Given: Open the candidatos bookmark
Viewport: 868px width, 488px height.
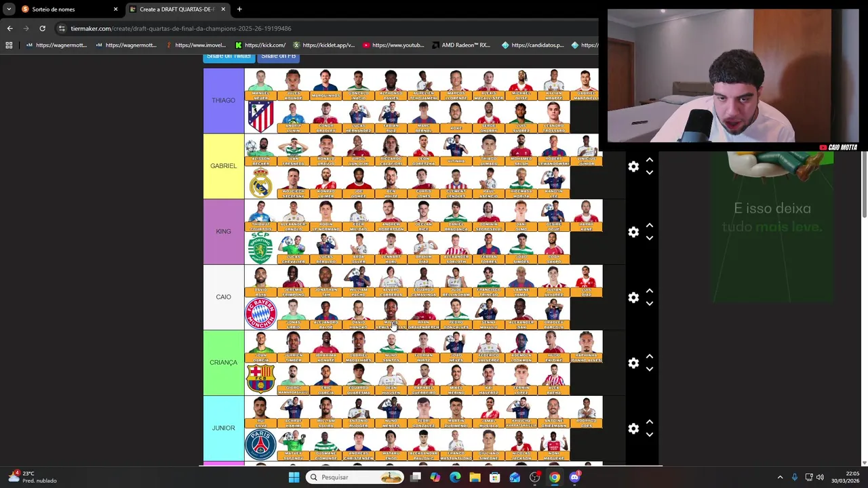Looking at the screenshot, I should coord(533,45).
